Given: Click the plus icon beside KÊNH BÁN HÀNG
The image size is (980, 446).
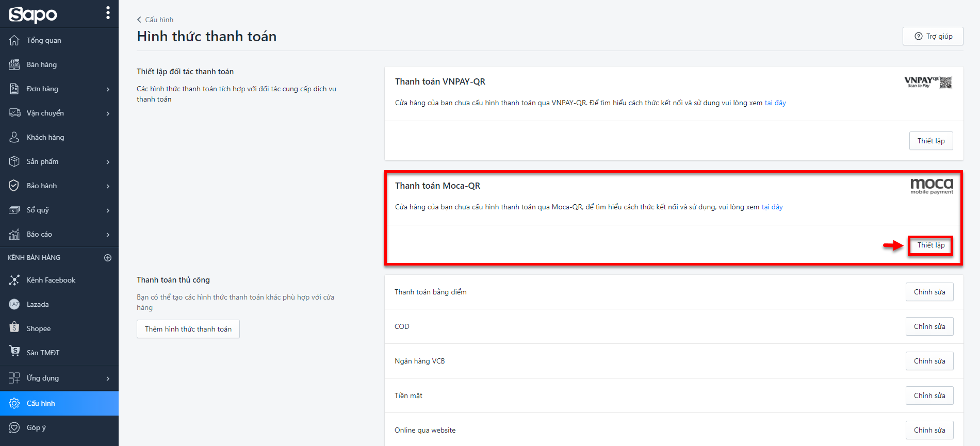Looking at the screenshot, I should coord(108,258).
